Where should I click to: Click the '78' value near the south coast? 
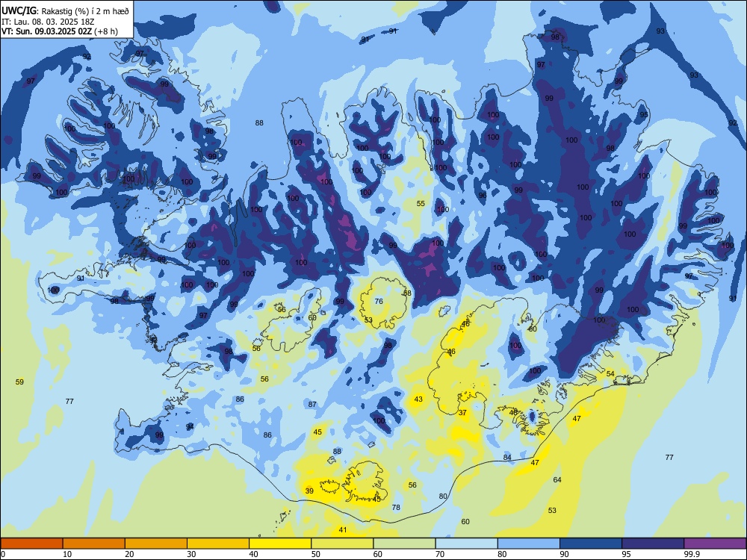pyautogui.click(x=396, y=507)
